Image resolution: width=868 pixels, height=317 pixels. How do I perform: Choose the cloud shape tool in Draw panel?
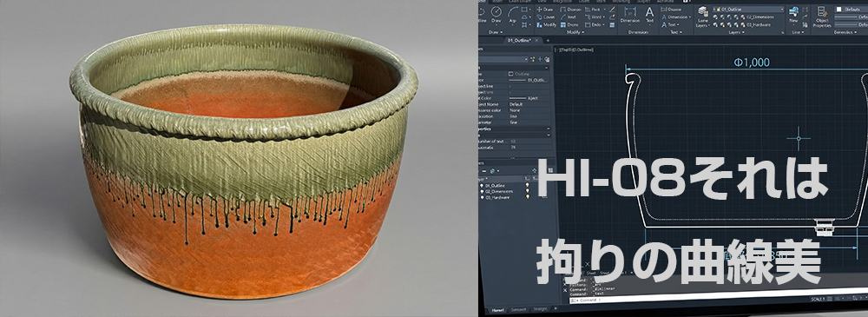click(524, 17)
